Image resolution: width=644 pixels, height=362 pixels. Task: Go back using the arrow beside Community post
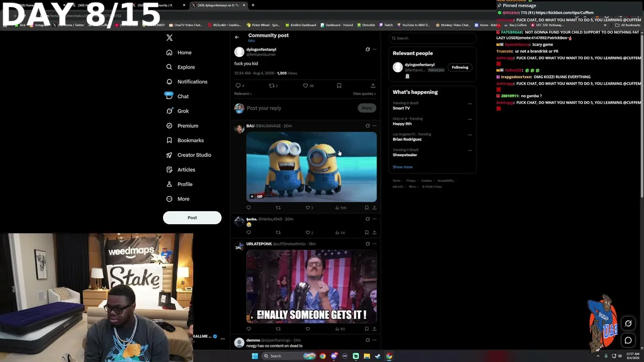point(237,37)
